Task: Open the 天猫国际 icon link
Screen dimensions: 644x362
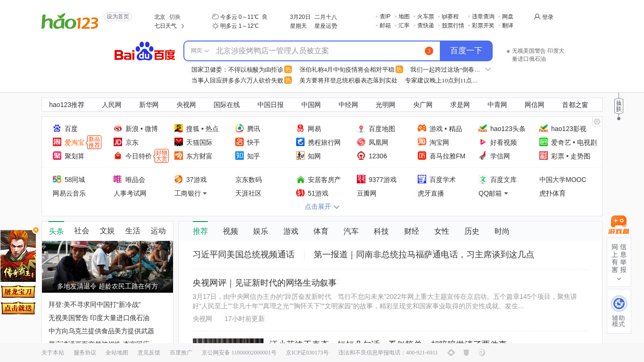Action: pos(179,142)
